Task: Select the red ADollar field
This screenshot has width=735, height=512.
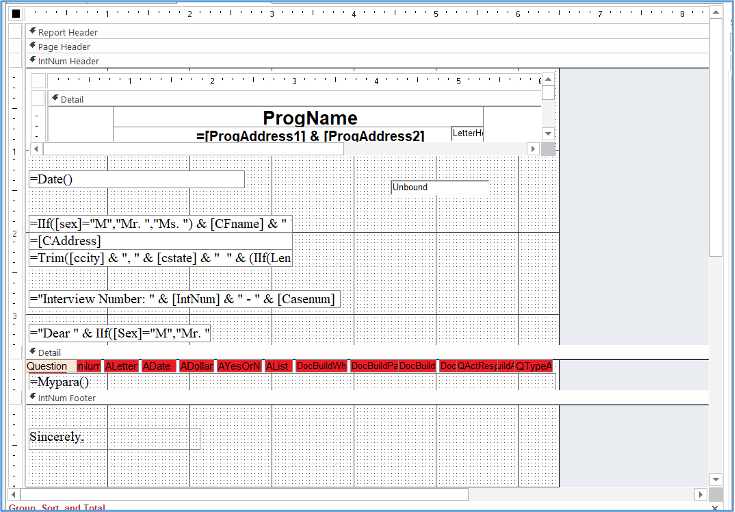Action: [x=195, y=366]
